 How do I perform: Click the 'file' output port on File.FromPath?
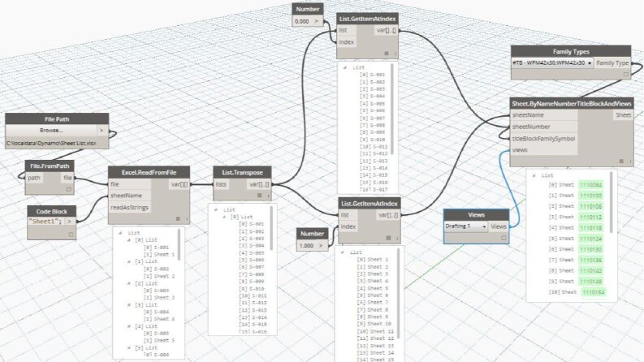click(67, 178)
